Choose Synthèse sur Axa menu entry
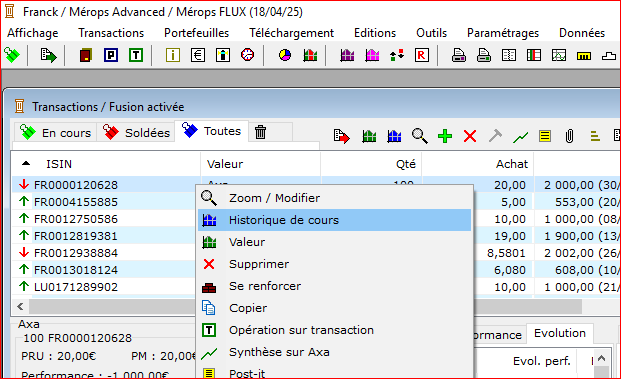Viewport: 622px width, 380px height. pos(334,352)
